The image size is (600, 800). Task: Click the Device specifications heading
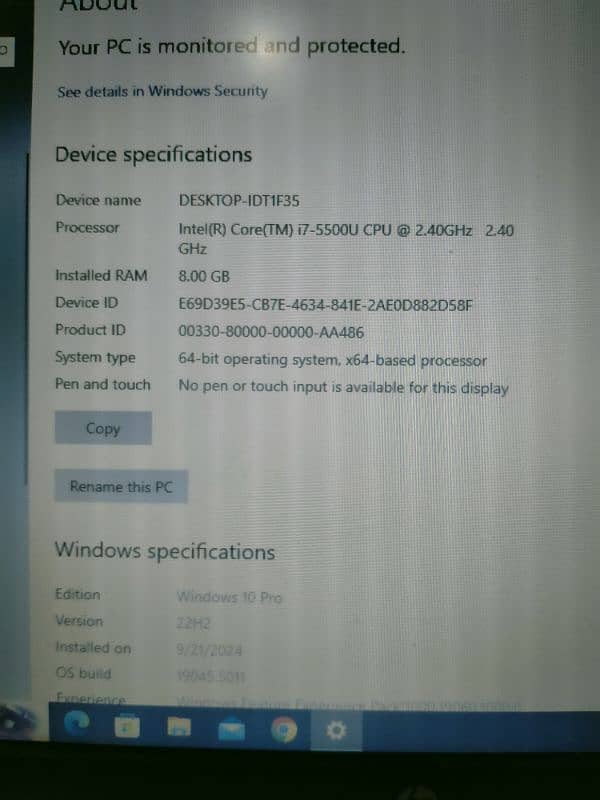[154, 155]
